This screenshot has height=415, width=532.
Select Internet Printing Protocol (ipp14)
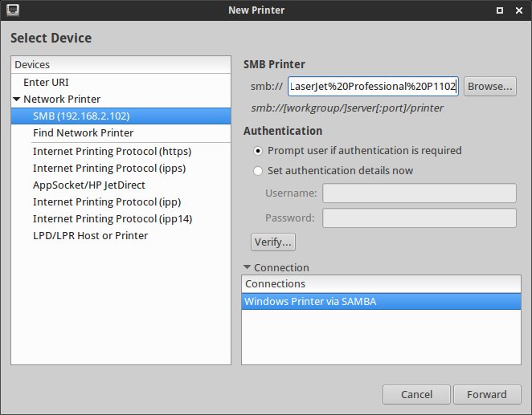pyautogui.click(x=113, y=218)
